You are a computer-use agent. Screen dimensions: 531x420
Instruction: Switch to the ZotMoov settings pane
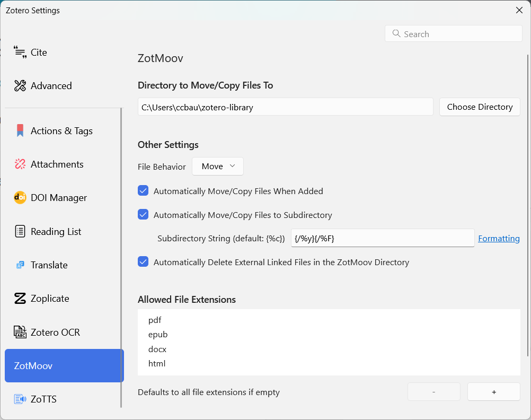point(64,365)
